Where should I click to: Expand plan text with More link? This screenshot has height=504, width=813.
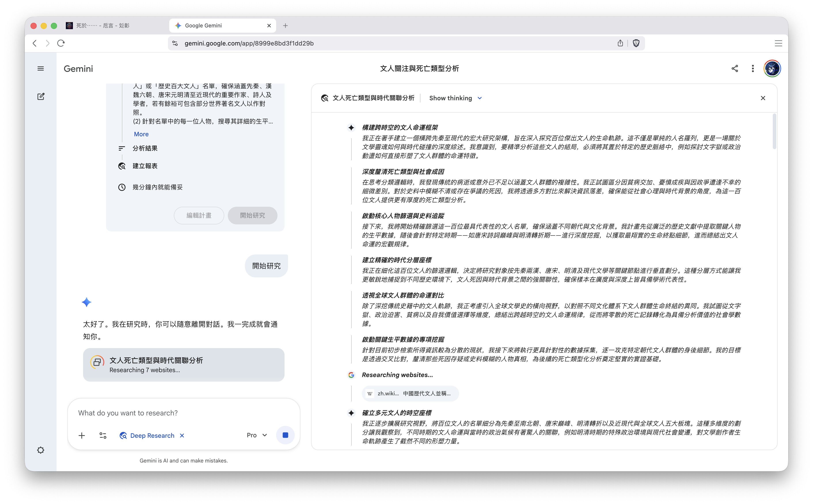(x=141, y=134)
